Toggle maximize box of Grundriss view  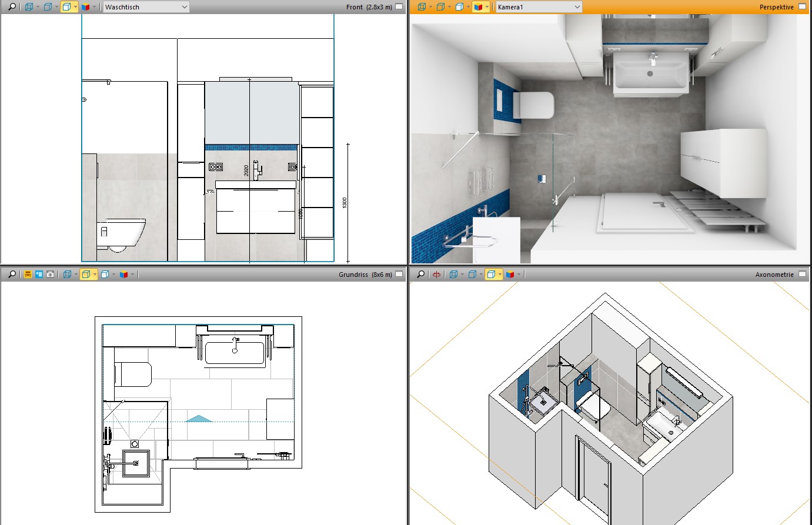399,275
